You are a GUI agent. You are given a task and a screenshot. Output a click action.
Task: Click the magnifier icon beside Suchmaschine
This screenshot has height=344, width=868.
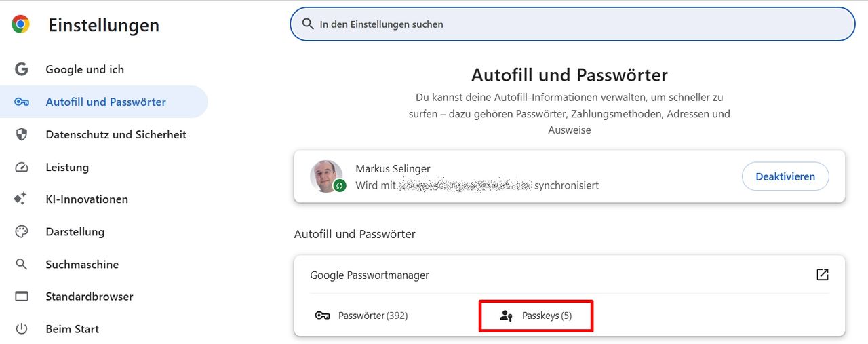22,264
